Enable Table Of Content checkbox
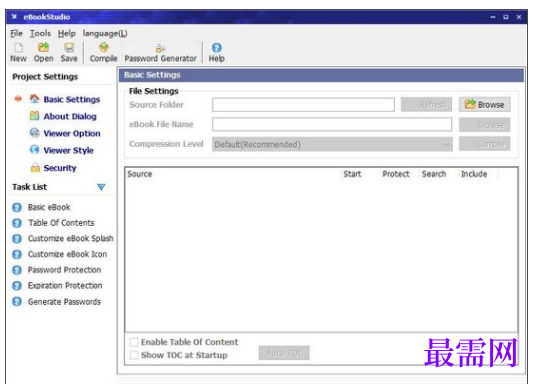 (x=134, y=342)
